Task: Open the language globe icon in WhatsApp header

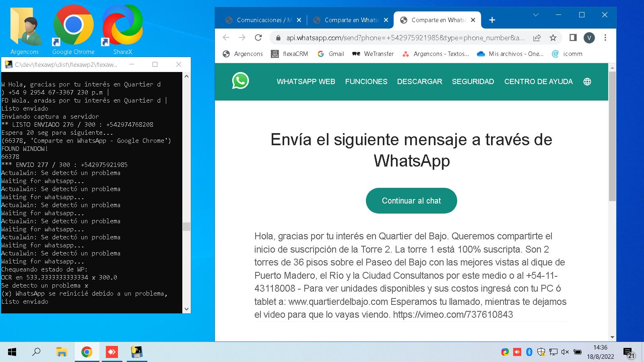Action: coord(587,82)
